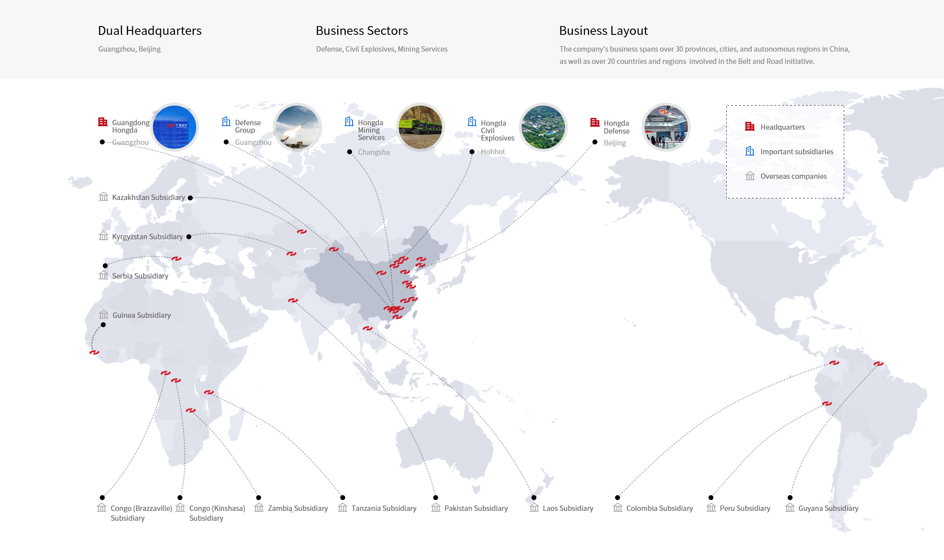Open the Guangdong Hongda building photo
Image resolution: width=944 pixels, height=560 pixels.
pos(175,127)
